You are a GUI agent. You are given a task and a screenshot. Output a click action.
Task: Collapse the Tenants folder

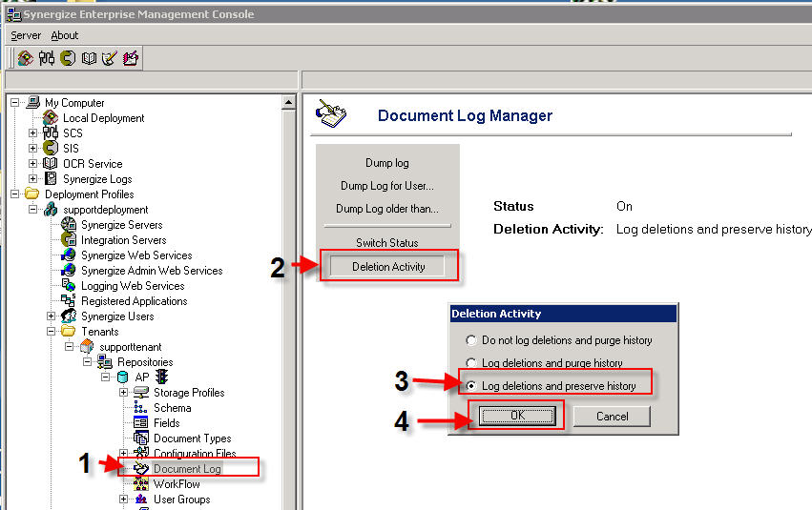pos(52,332)
